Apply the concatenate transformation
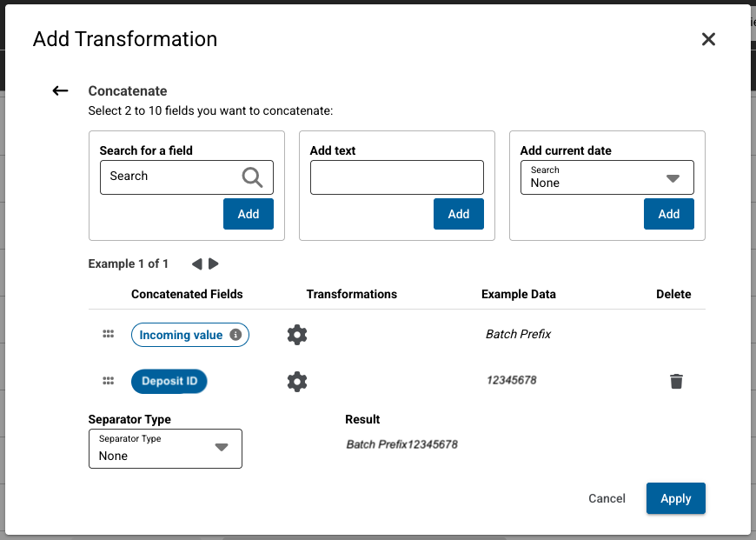Image resolution: width=756 pixels, height=540 pixels. pos(675,498)
